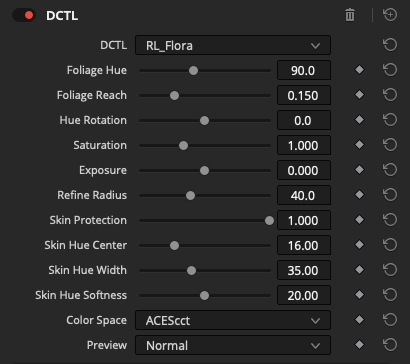Add keyframe for Skin Protection
The image size is (410, 364).
[x=359, y=220]
